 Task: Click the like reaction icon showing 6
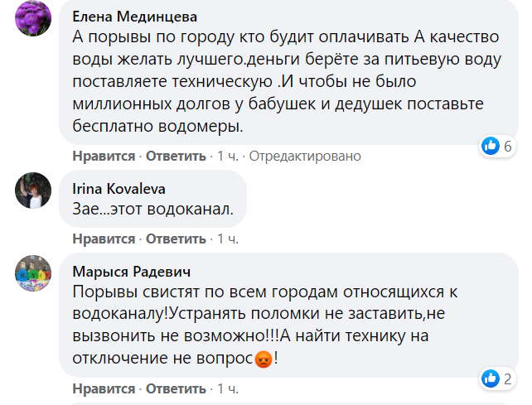coord(491,147)
